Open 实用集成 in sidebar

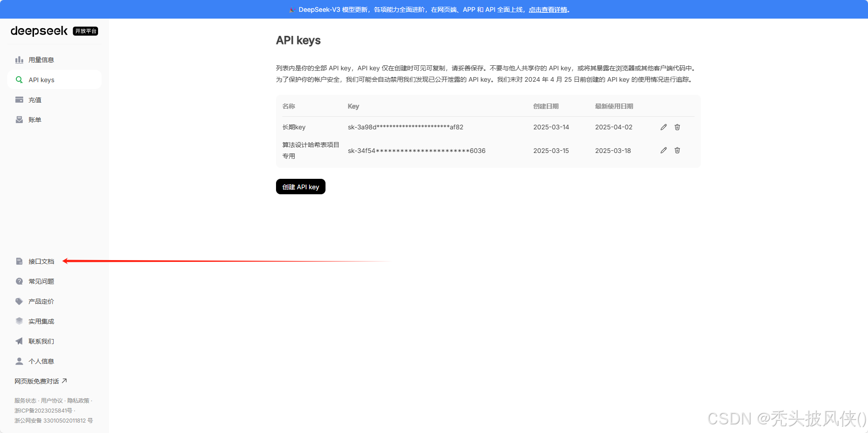coord(54,321)
